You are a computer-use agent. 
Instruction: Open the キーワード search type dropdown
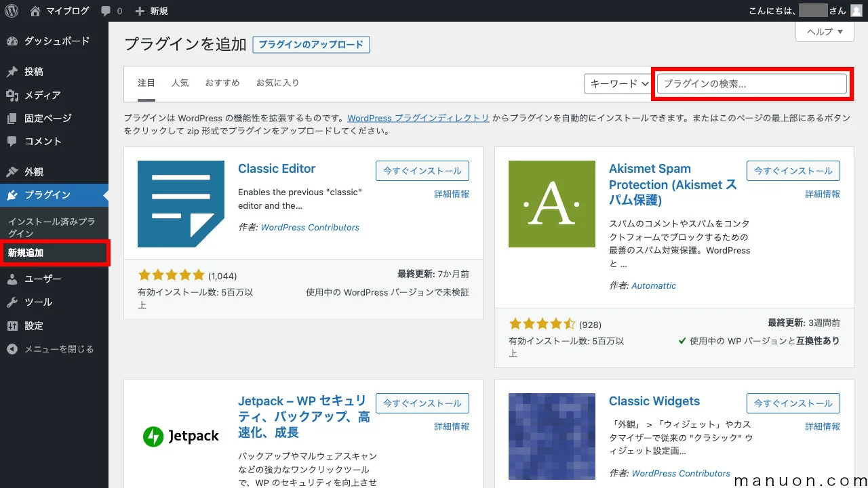click(620, 84)
